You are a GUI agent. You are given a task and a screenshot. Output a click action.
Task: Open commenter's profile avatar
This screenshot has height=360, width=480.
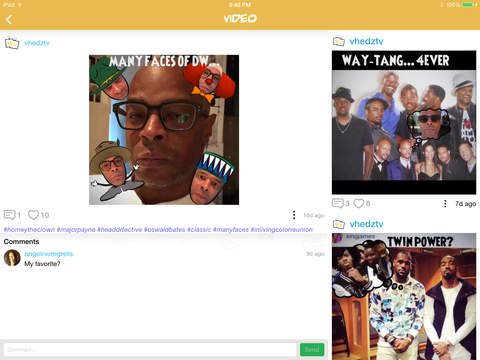coord(12,258)
